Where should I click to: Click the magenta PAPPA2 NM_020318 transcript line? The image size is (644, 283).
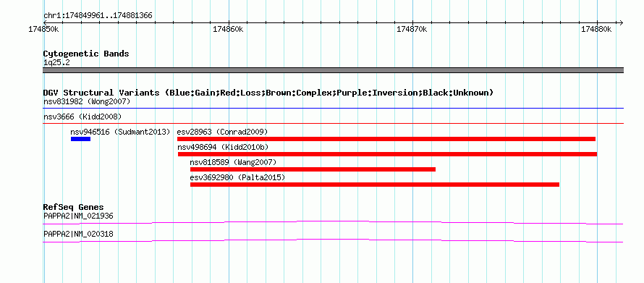pos(333,241)
